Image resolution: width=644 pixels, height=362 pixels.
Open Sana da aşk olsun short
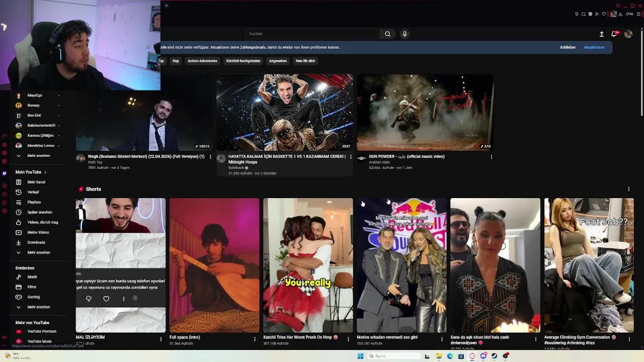(495, 265)
